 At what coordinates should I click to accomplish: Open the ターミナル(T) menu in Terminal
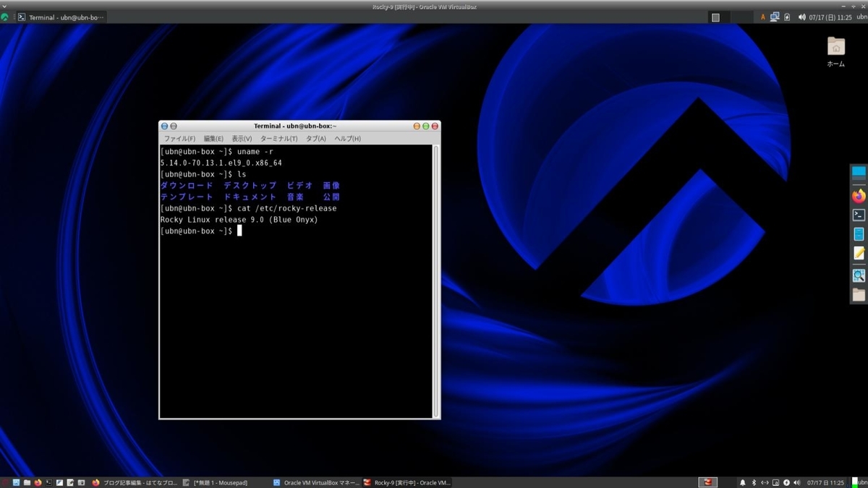[x=278, y=138]
